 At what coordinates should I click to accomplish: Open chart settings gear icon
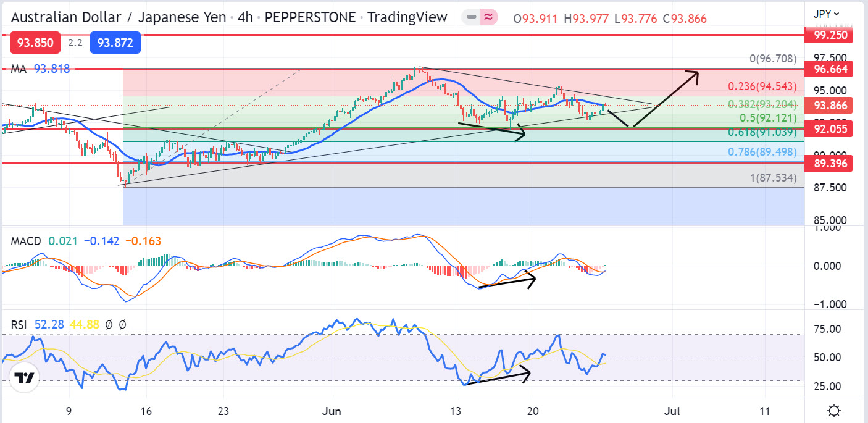click(x=834, y=410)
